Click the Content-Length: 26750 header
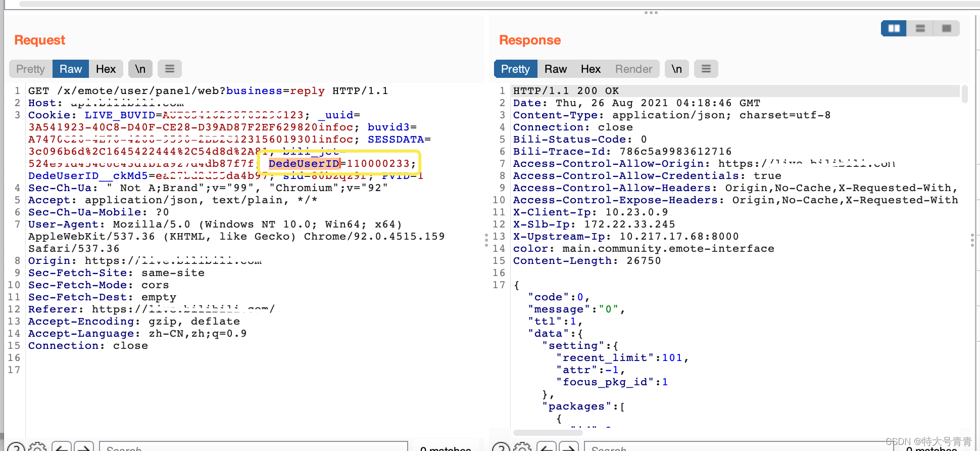The width and height of the screenshot is (980, 451). [587, 260]
